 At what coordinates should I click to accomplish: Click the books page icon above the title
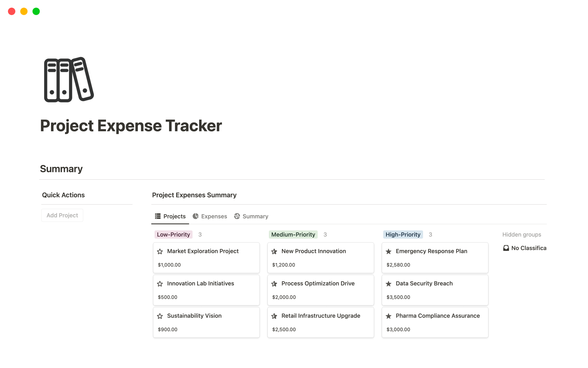(x=68, y=79)
